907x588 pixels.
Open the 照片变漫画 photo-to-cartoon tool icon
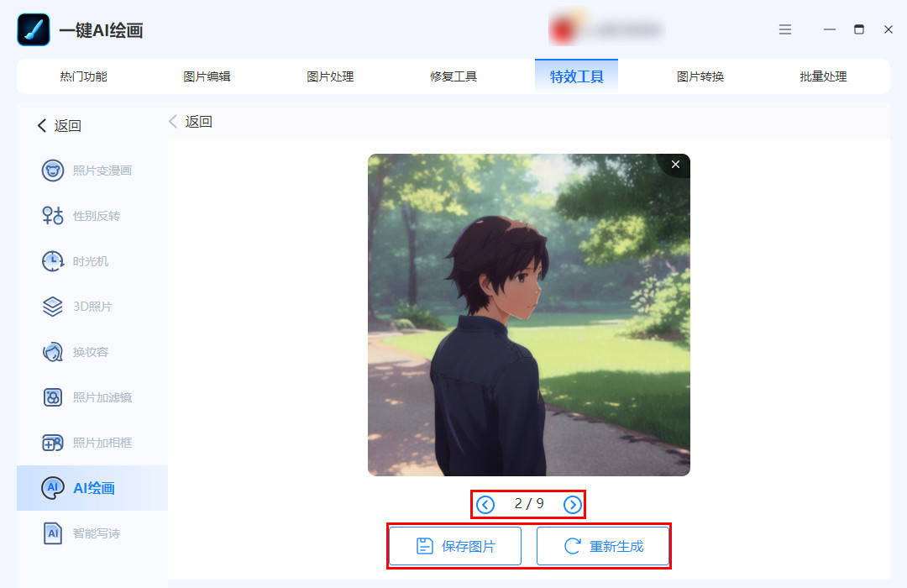[53, 171]
